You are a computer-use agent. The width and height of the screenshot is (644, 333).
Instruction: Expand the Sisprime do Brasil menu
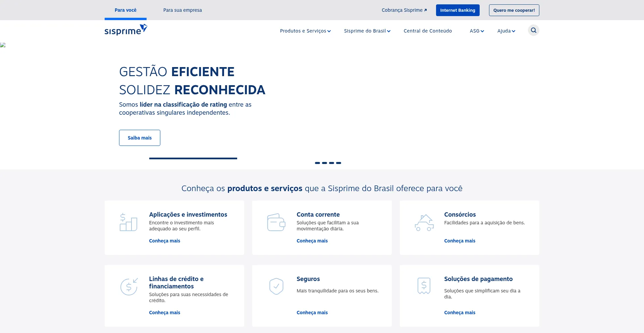point(367,31)
